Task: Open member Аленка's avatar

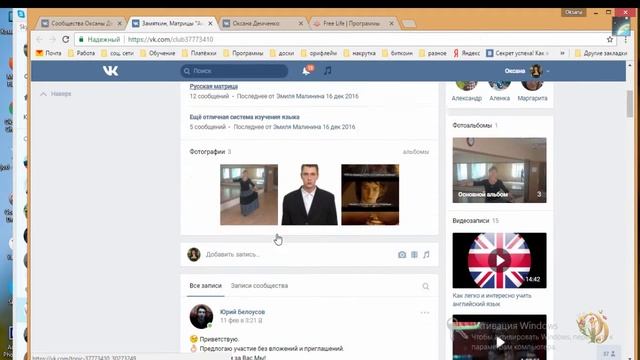Action: pos(500,86)
